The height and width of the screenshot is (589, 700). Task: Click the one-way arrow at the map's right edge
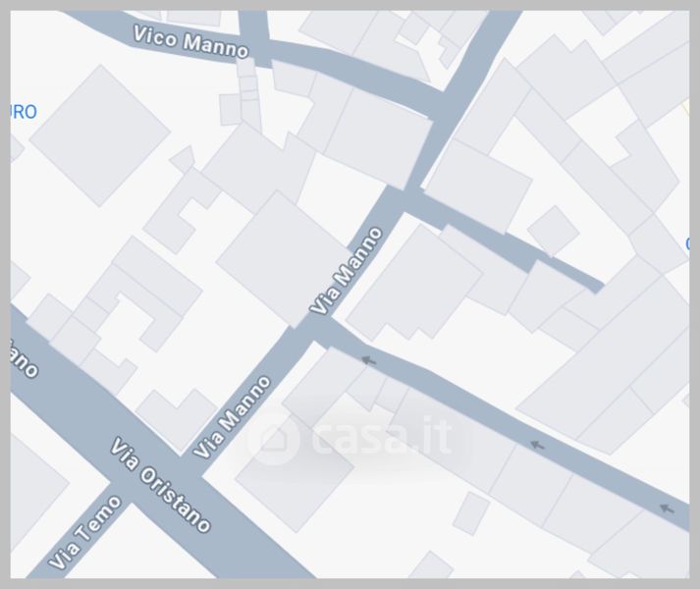point(667,509)
